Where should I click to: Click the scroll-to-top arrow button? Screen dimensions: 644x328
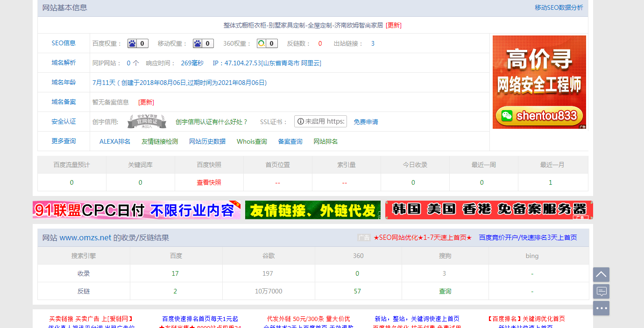[601, 274]
